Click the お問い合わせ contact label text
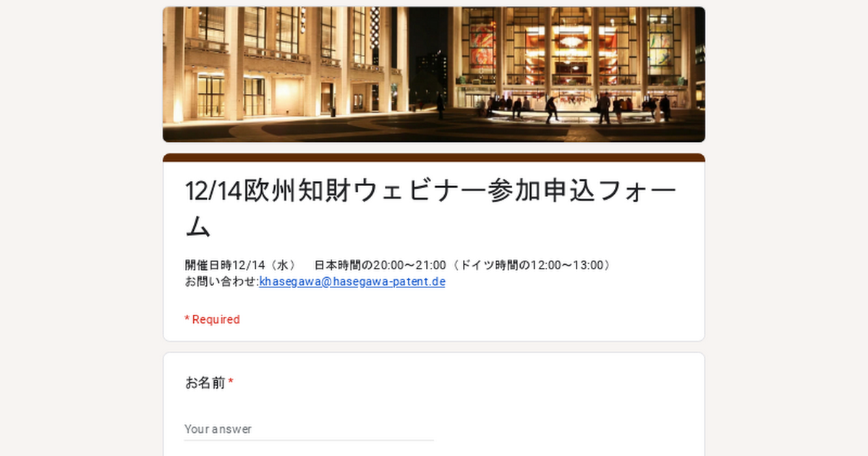The height and width of the screenshot is (456, 868). [x=221, y=282]
